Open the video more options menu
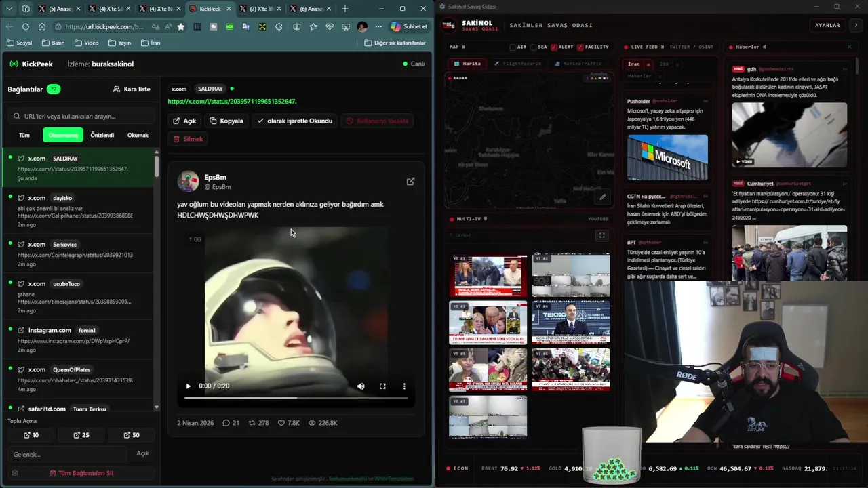This screenshot has width=868, height=488. pos(404,386)
